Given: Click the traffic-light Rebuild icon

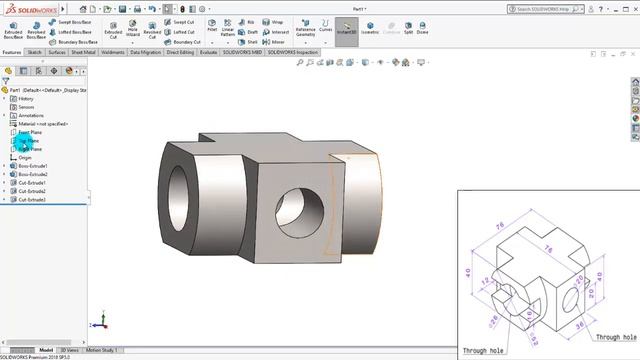Looking at the screenshot, I should pos(182,9).
